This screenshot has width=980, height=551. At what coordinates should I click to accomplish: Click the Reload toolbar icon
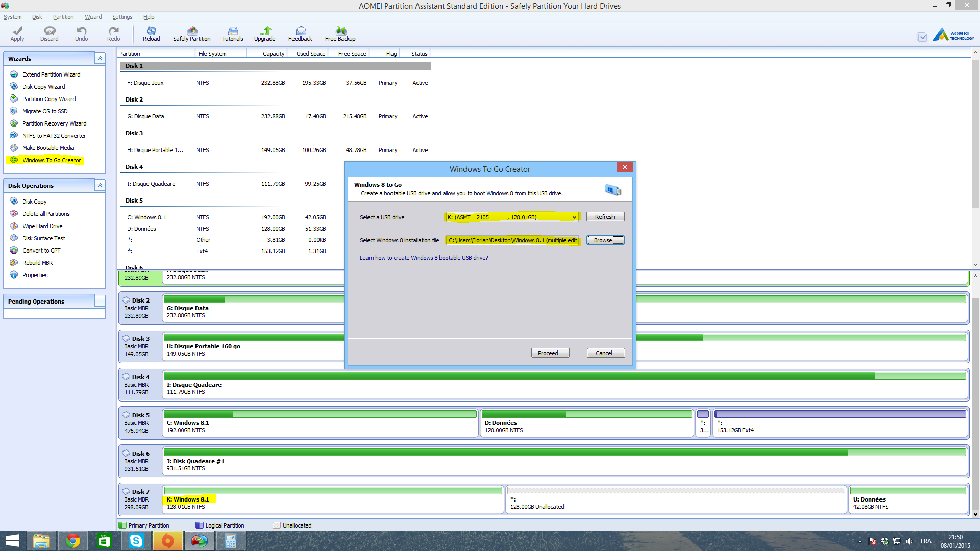point(151,34)
